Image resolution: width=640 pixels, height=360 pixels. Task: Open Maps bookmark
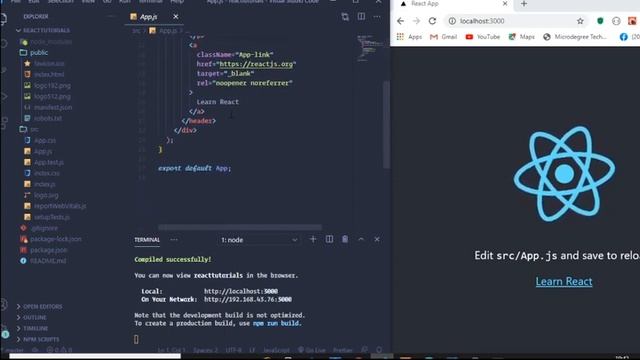tap(522, 37)
